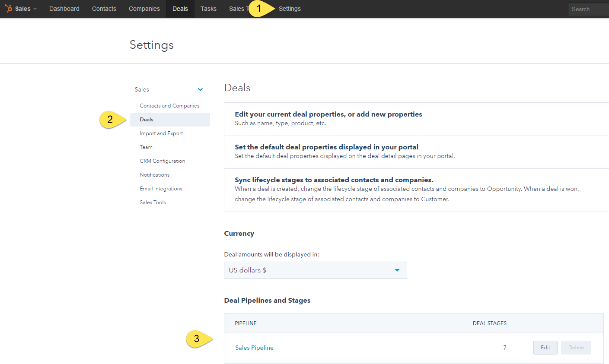This screenshot has width=609, height=364.
Task: Click the Search field in top bar
Action: [589, 9]
